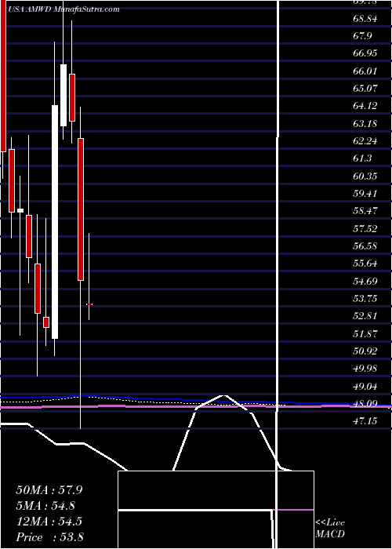This screenshot has height=549, width=392.
Task: Click the 65.07 price axis label
Action: pyautogui.click(x=365, y=89)
